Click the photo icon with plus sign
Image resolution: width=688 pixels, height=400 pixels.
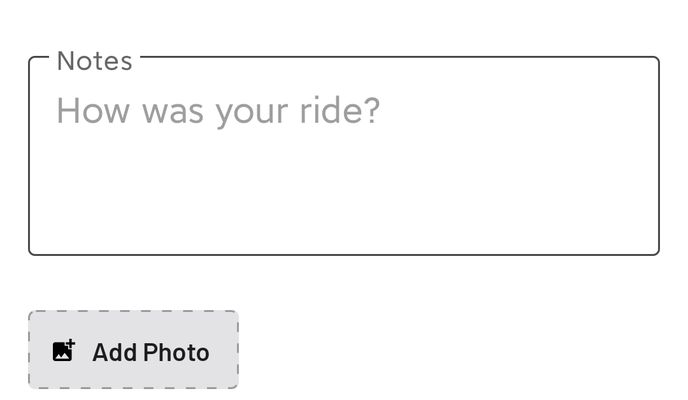click(64, 351)
